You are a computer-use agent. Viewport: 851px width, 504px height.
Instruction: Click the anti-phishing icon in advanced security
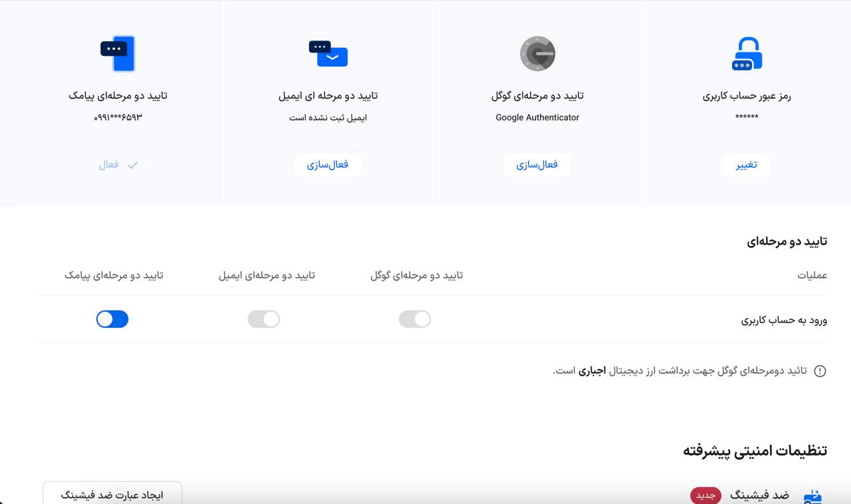click(x=812, y=496)
